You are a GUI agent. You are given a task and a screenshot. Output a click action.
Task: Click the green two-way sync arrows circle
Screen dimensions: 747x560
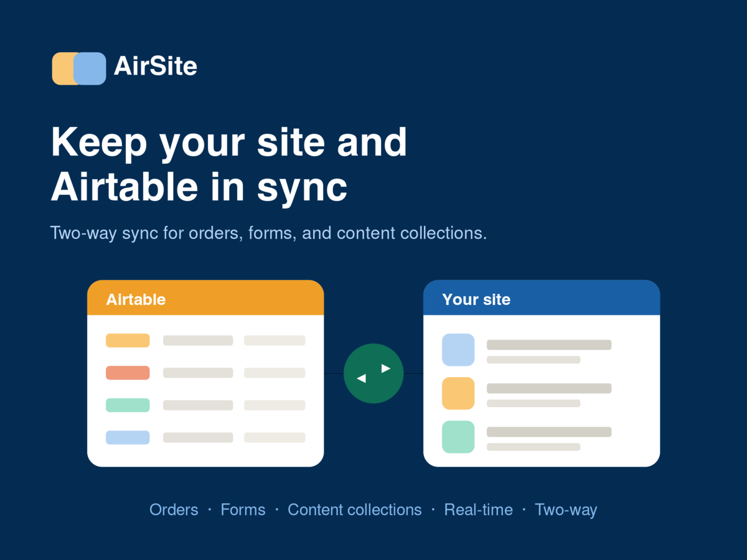(x=374, y=373)
